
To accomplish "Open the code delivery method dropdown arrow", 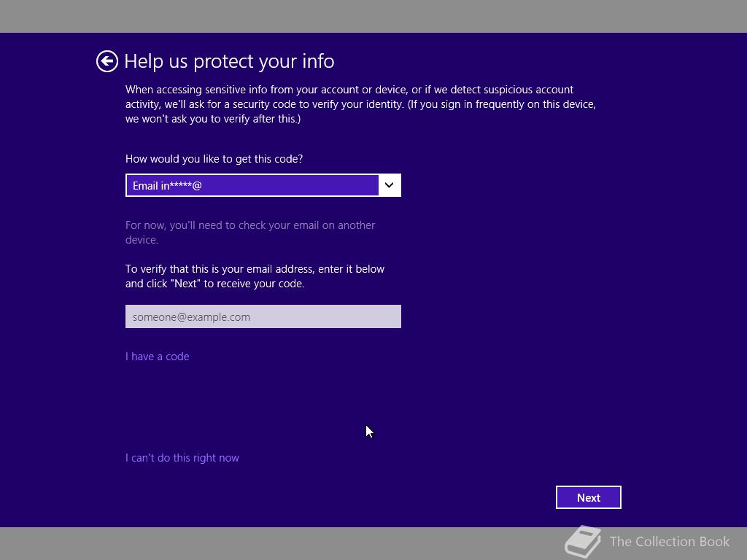I will point(390,185).
